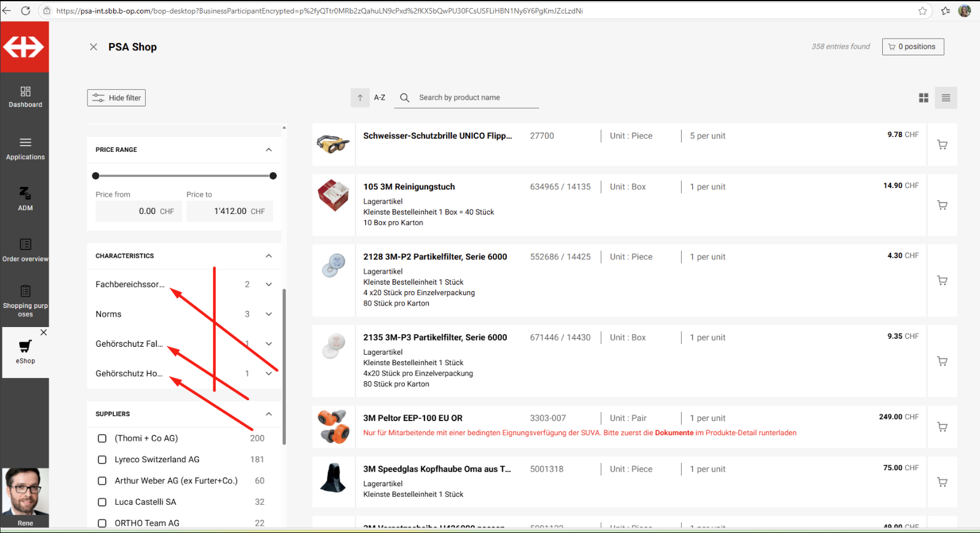This screenshot has height=533, width=980.
Task: Click the maximum price slider handle
Action: pos(273,176)
